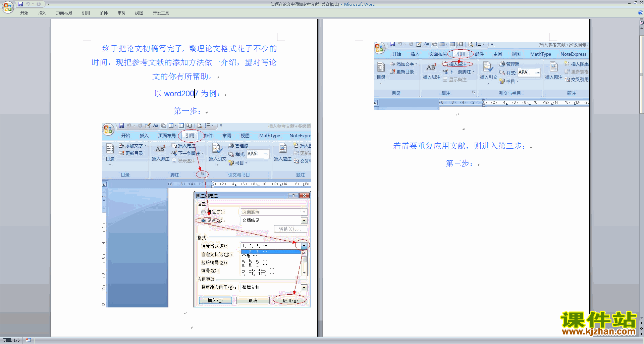
Task: Redo with the Quick Access toolbar icon
Action: (39, 4)
